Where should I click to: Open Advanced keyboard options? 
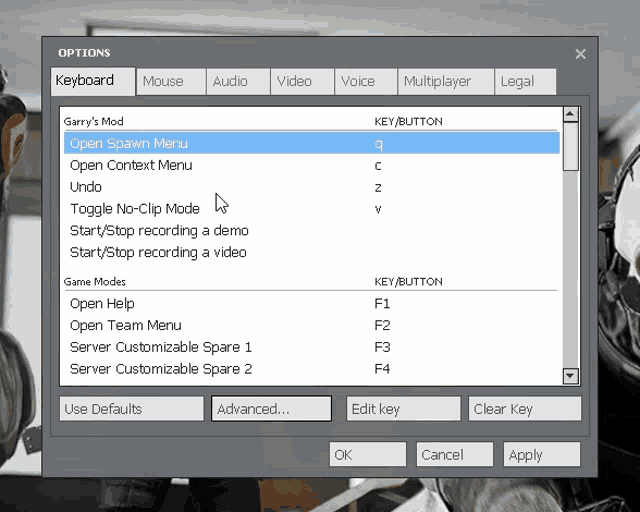pos(271,409)
